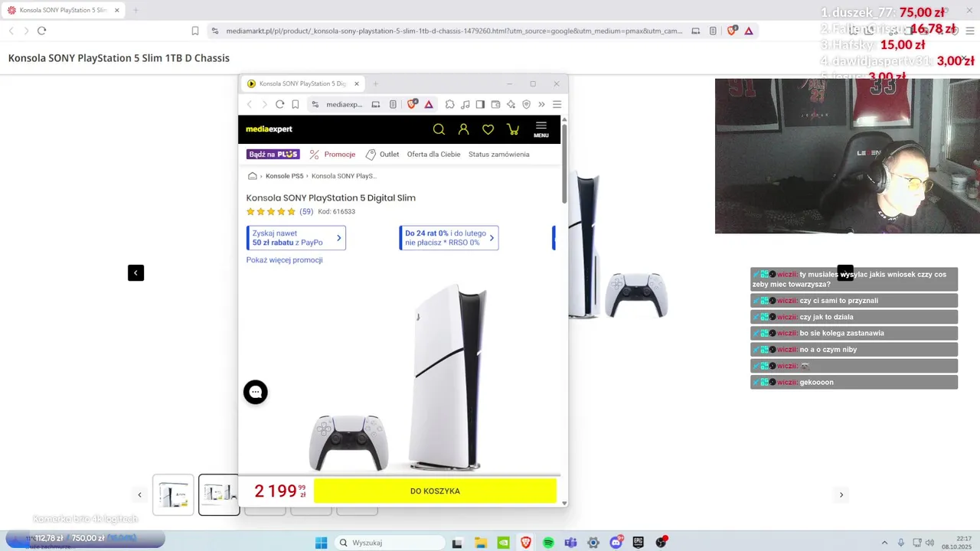This screenshot has width=980, height=551.
Task: Toggle the sidebar panel icon in front window
Action: 480,104
